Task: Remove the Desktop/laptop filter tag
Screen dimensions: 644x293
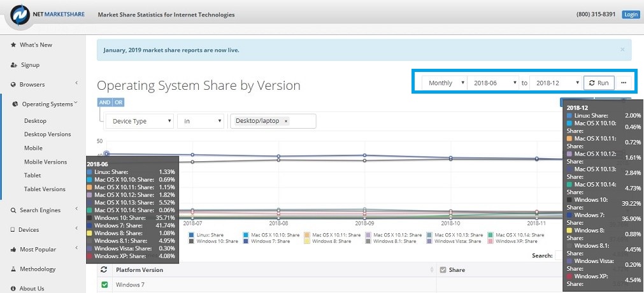Action: click(286, 121)
